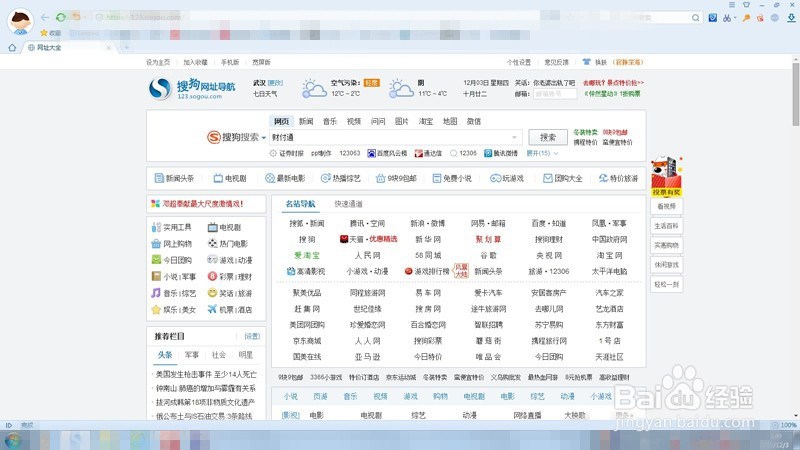The height and width of the screenshot is (450, 800).
Task: Open the 新闻头条 icon link
Action: 174,178
